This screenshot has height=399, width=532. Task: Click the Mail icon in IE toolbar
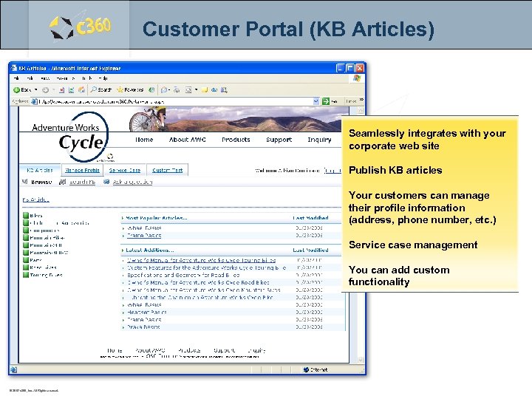[164, 90]
